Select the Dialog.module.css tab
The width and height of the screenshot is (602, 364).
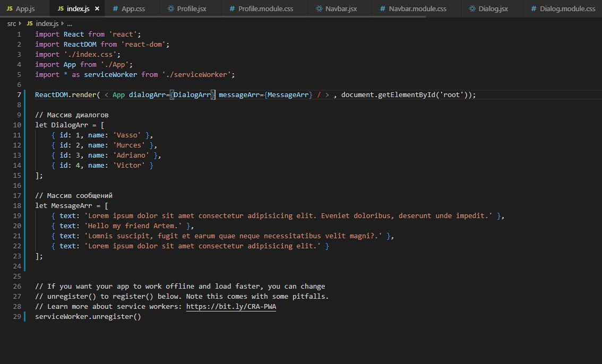coord(567,9)
